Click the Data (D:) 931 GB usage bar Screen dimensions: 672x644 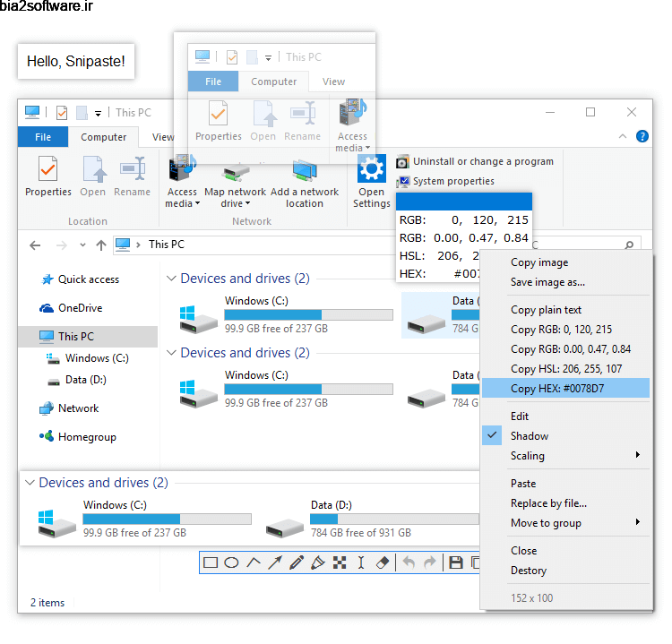[x=394, y=519]
